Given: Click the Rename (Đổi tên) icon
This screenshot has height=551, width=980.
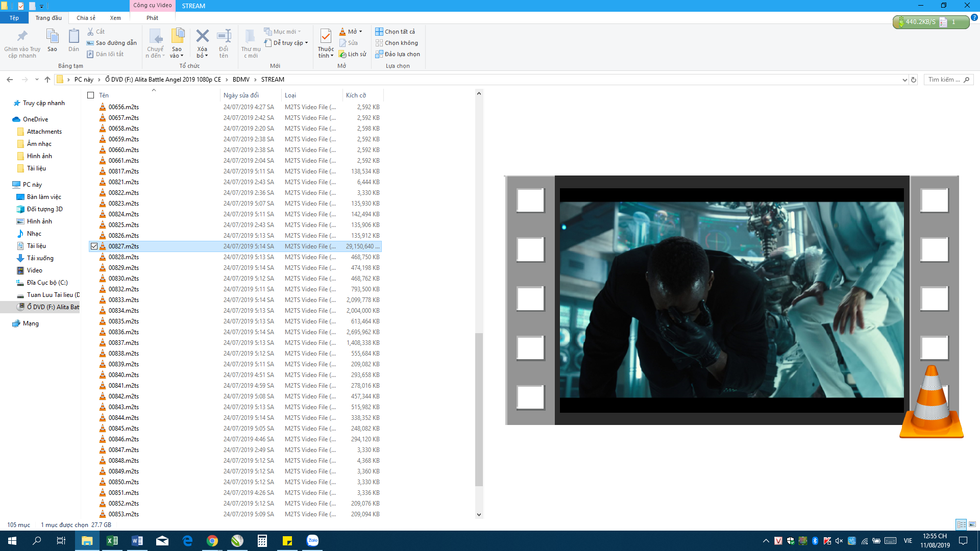Looking at the screenshot, I should coord(224,36).
